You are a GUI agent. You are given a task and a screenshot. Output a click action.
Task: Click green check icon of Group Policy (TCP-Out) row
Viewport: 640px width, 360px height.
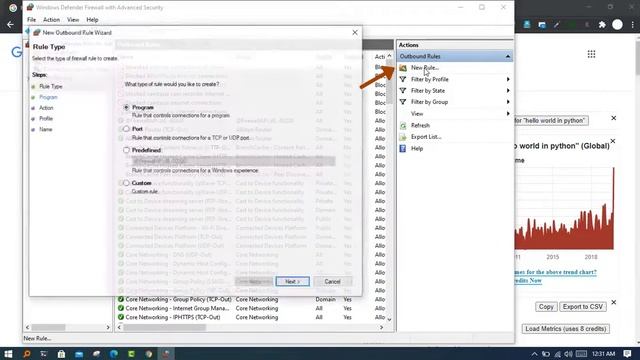[x=121, y=299]
